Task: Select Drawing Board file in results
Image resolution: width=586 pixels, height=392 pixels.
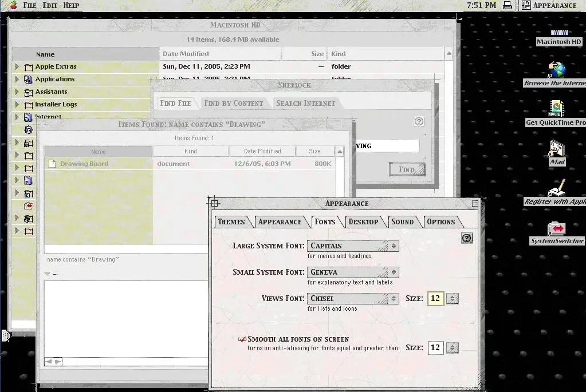Action: pyautogui.click(x=84, y=164)
